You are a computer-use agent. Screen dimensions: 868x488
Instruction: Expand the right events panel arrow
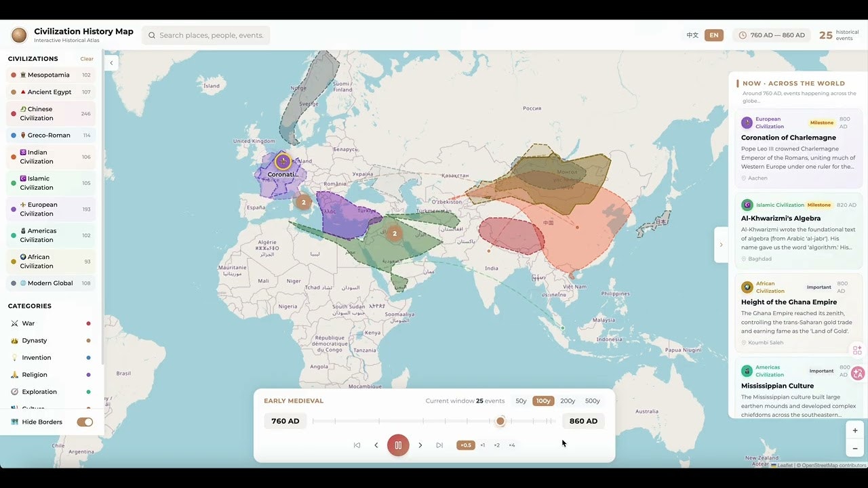coord(721,245)
